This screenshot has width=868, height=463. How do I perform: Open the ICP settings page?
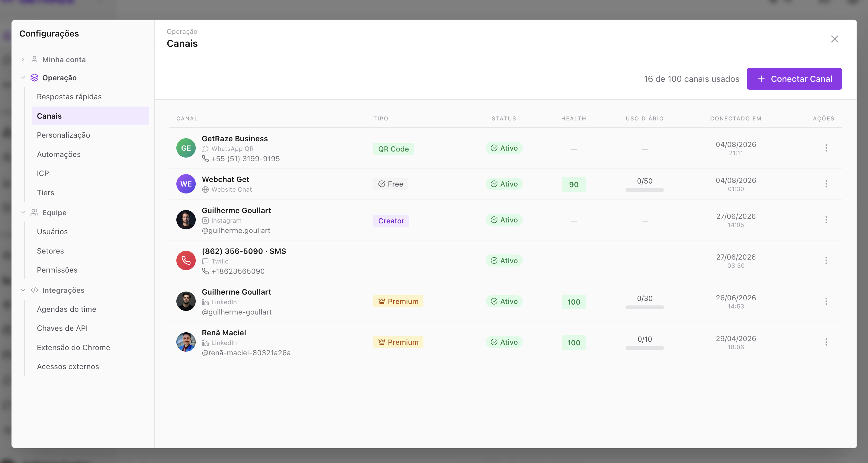pos(90,174)
